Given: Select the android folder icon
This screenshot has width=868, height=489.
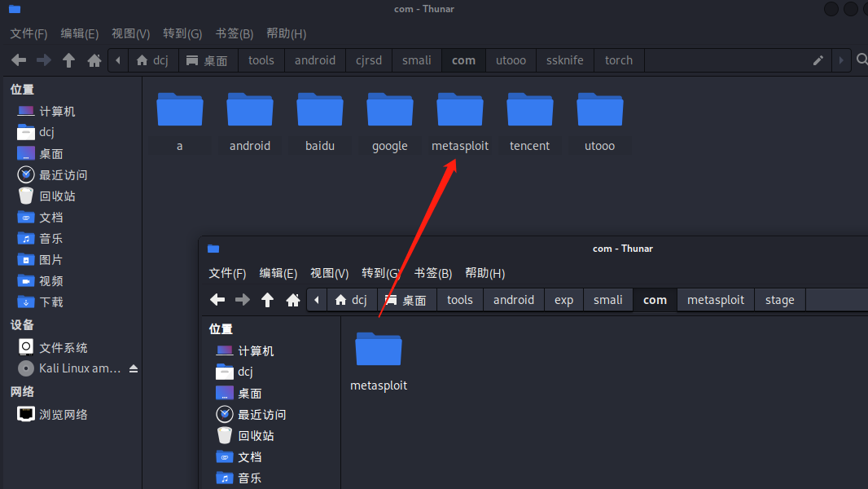Looking at the screenshot, I should click(x=250, y=110).
